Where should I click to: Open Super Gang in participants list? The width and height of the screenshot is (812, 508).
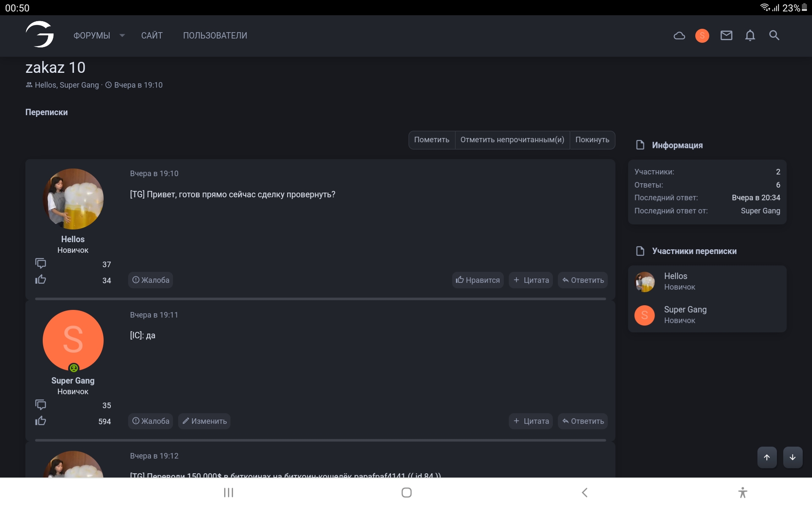point(685,309)
